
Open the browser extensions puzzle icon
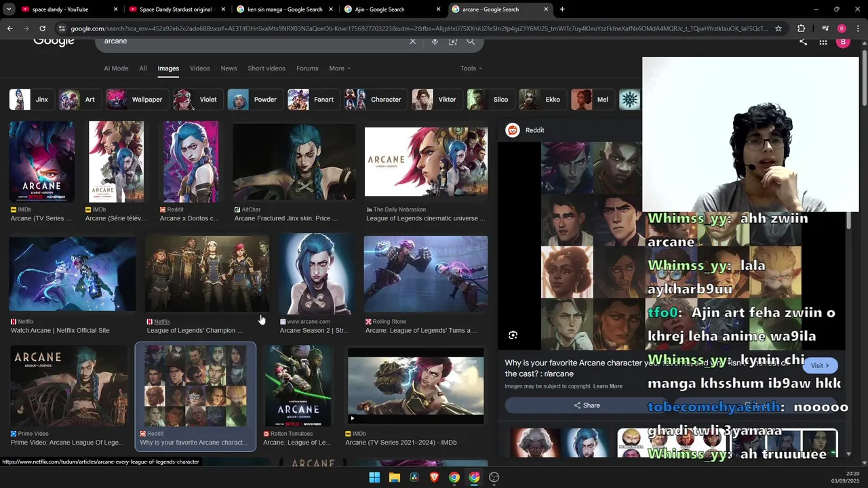click(x=801, y=28)
